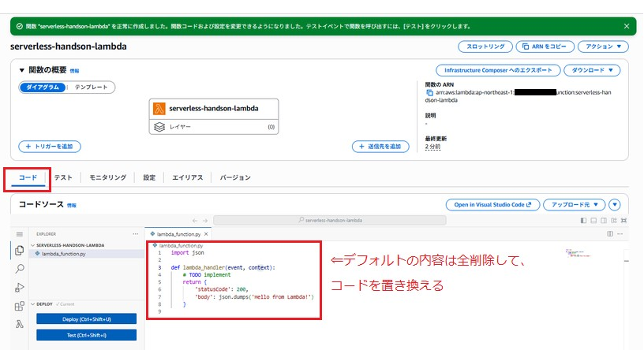Open 情報 link next to 関数の概要

click(74, 71)
